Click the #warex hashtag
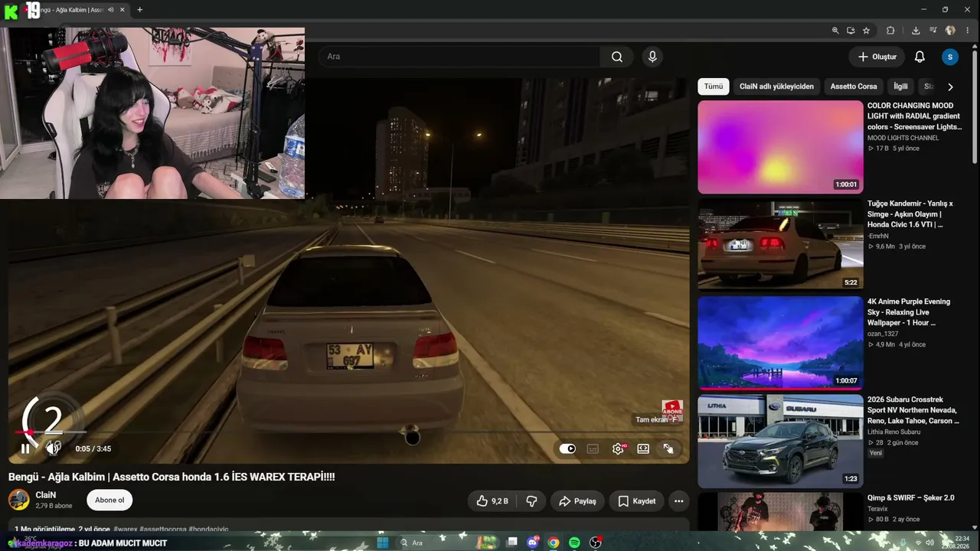This screenshot has height=551, width=980. coord(126,529)
